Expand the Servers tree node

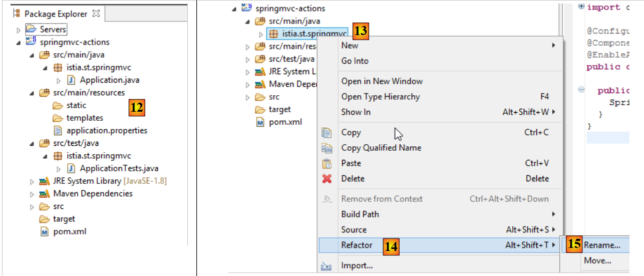tap(19, 30)
